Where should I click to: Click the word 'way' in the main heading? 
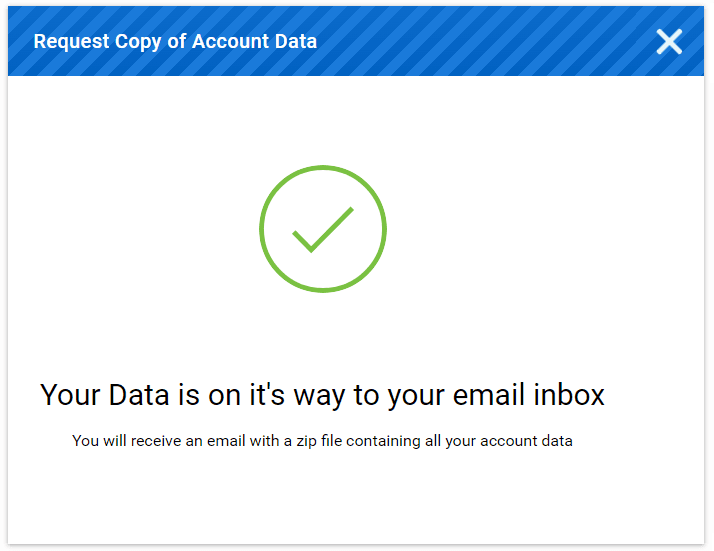(319, 395)
